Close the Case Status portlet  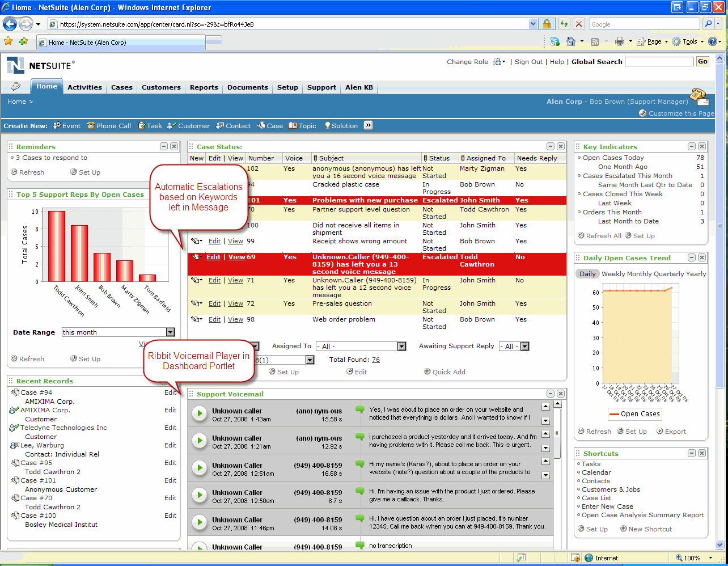(x=561, y=146)
